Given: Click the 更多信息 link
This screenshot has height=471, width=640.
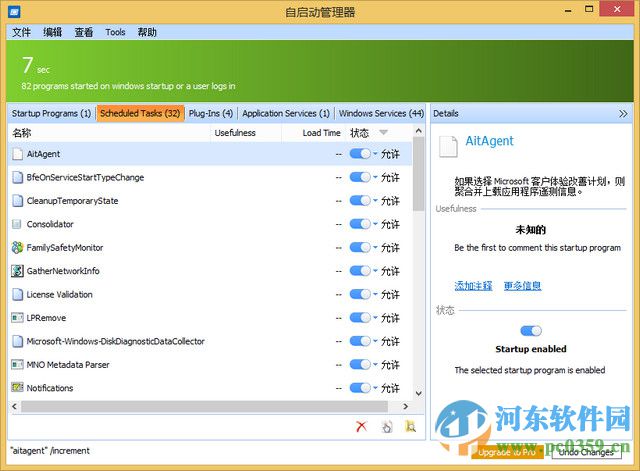Looking at the screenshot, I should tap(522, 286).
